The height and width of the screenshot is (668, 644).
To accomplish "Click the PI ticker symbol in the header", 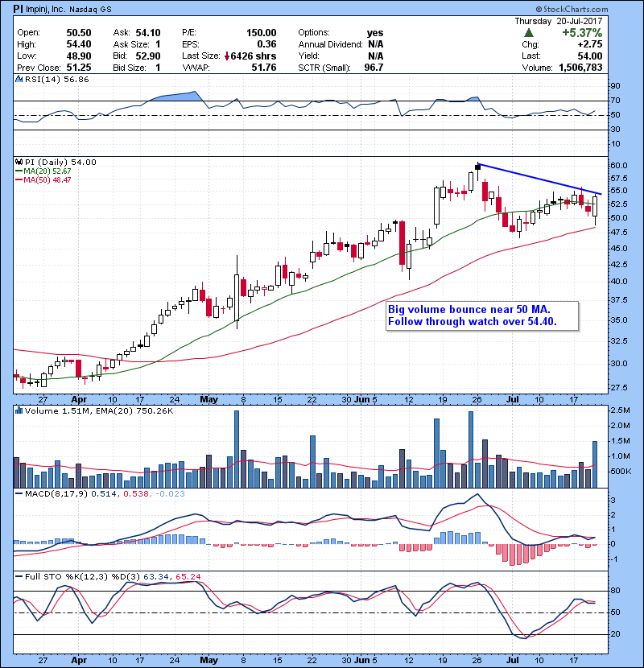I will tap(18, 9).
